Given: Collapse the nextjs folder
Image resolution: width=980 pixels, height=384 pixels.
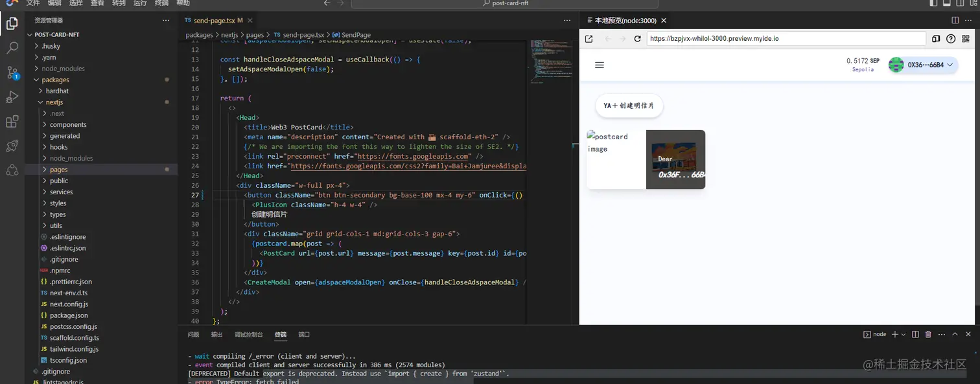Looking at the screenshot, I should pyautogui.click(x=54, y=102).
